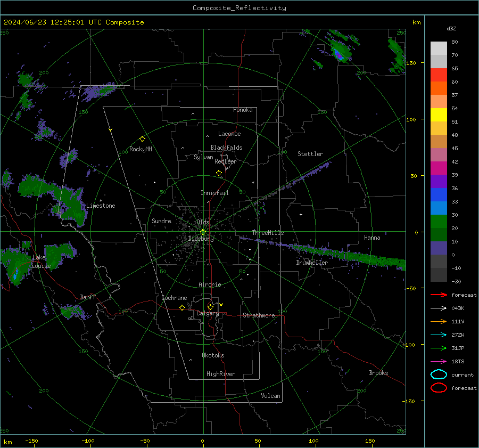Click the Strathmore label
479x448 pixels.
(259, 315)
